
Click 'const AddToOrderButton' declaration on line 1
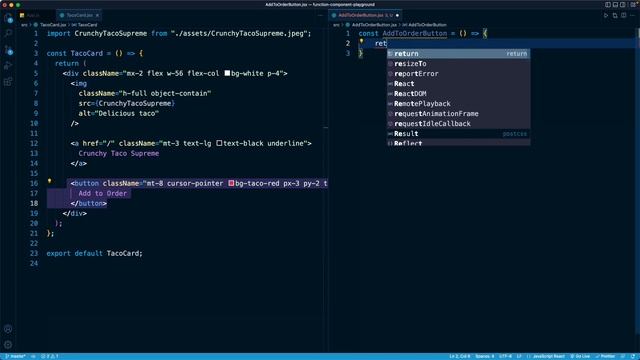(x=402, y=33)
